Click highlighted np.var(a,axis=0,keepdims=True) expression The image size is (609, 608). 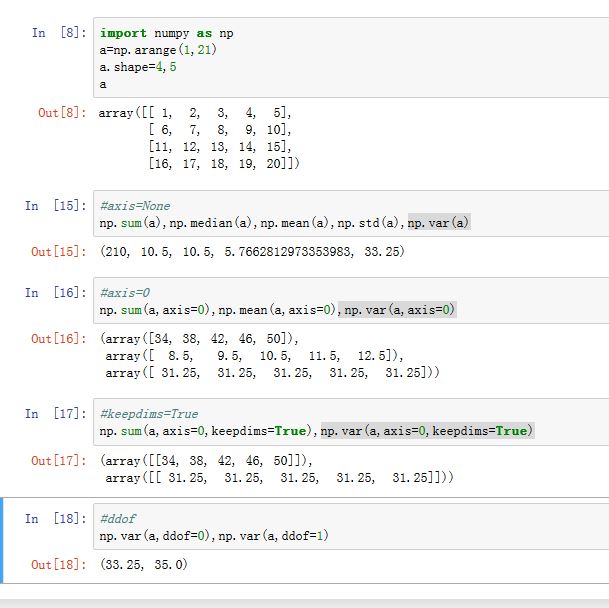[427, 430]
